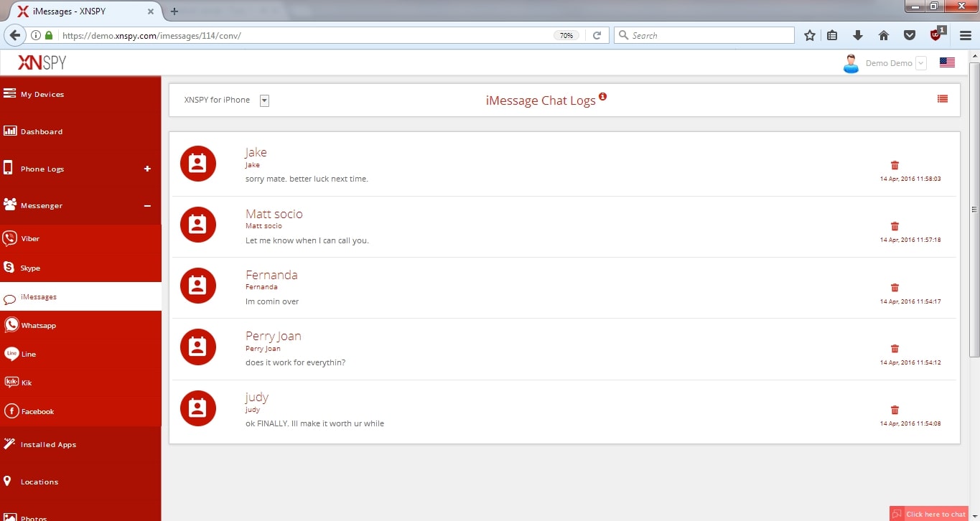980x521 pixels.
Task: Reload the page with refresh icon
Action: coord(597,35)
